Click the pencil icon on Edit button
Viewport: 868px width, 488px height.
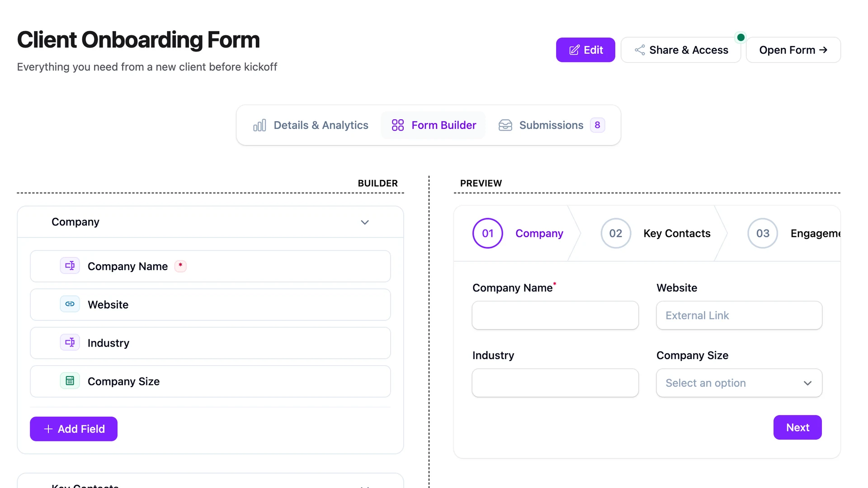tap(574, 50)
